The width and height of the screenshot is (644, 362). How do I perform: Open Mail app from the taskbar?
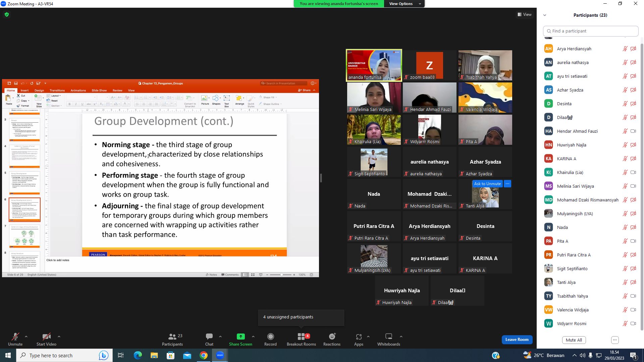187,355
